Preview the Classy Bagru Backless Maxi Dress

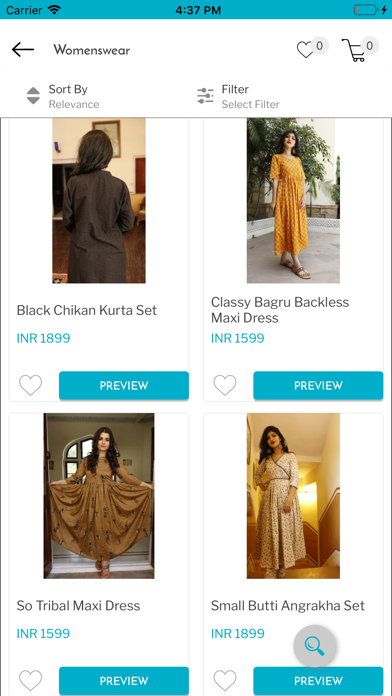click(318, 385)
